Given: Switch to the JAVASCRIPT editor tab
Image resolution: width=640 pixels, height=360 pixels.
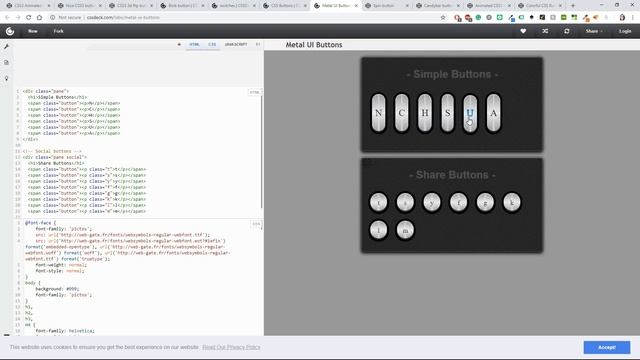Looking at the screenshot, I should (x=236, y=44).
